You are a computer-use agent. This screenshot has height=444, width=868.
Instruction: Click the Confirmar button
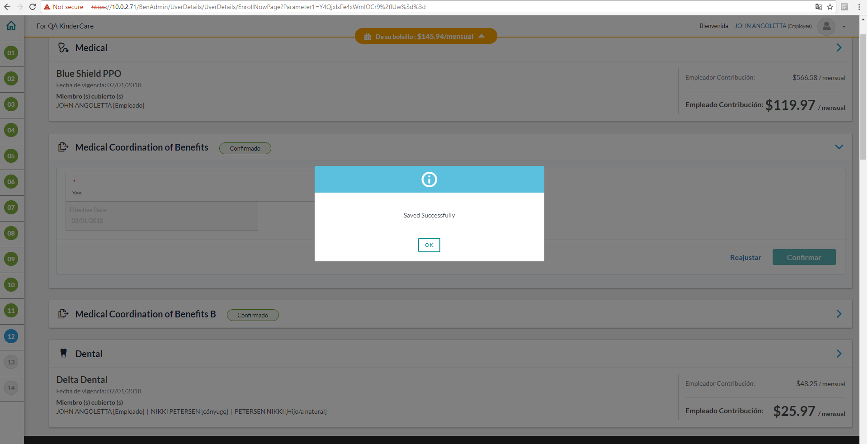[804, 257]
